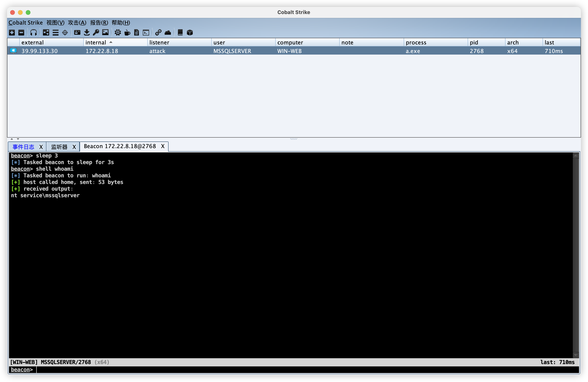The image size is (588, 382).
Task: Click the gear executable generator icon
Action: pyautogui.click(x=118, y=33)
